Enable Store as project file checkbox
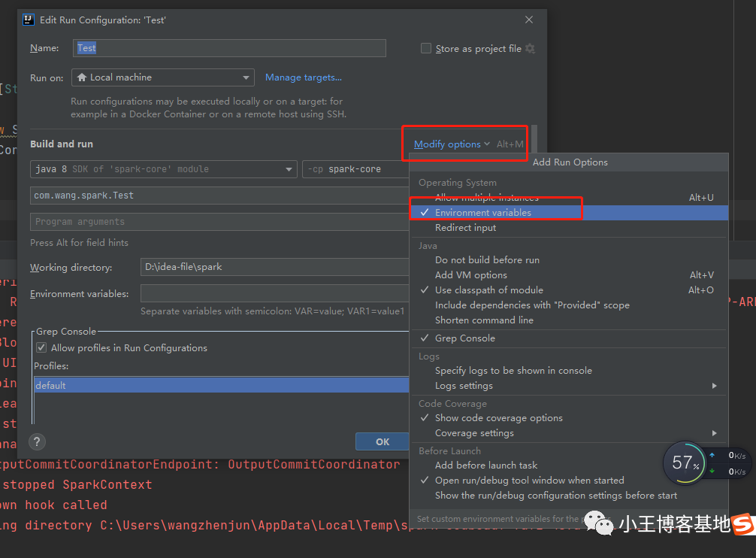 [x=426, y=48]
